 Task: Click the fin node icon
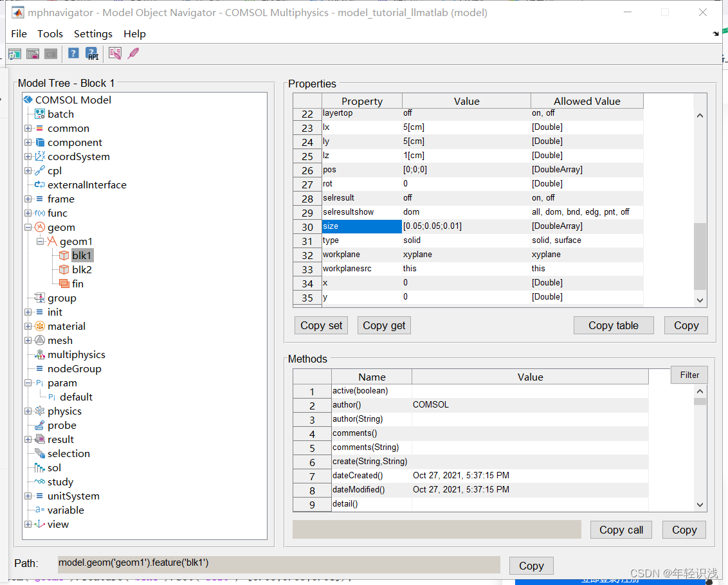pos(64,283)
